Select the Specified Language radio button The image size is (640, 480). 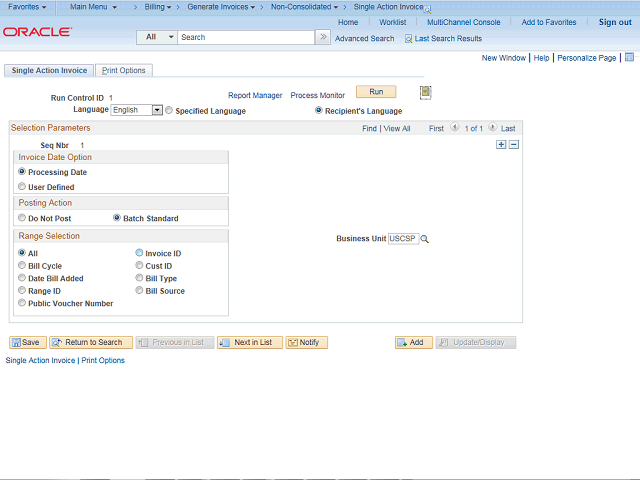[x=169, y=110]
